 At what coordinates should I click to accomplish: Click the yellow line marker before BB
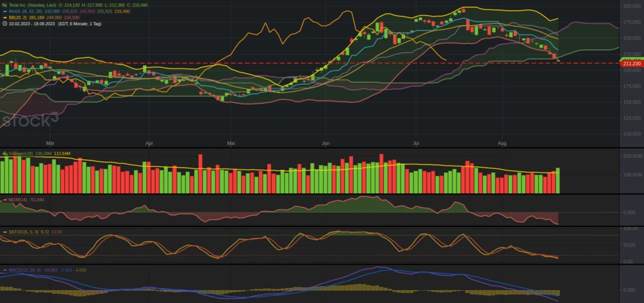[x=5, y=17]
